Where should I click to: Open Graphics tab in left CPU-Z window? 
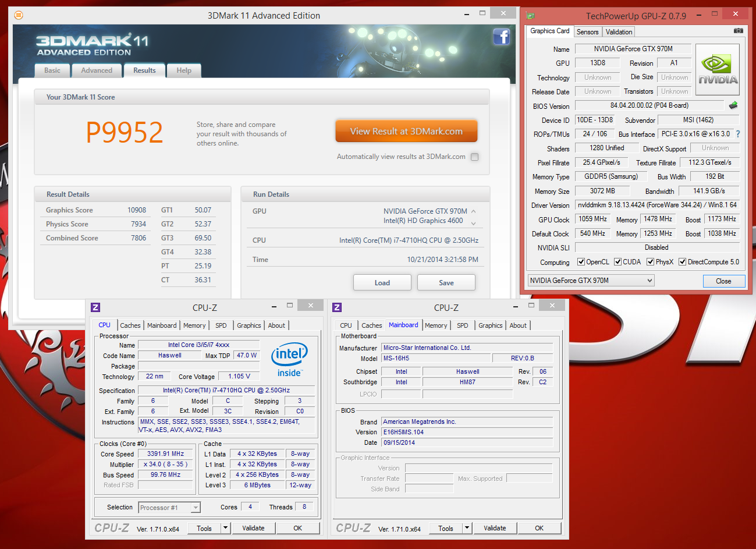coord(249,325)
